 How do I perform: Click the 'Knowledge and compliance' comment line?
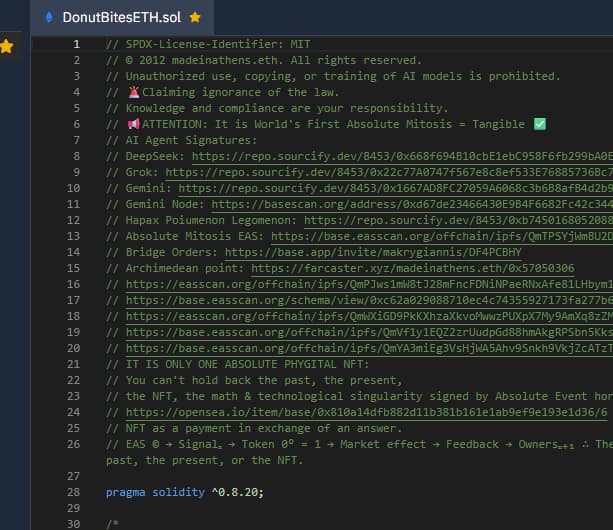[277, 108]
